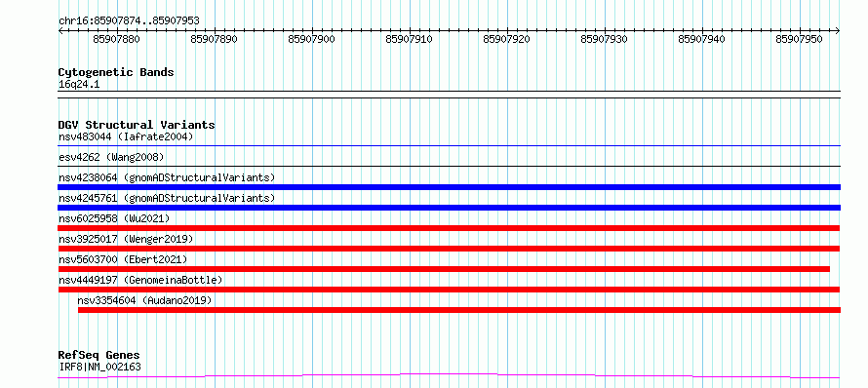The height and width of the screenshot is (388, 868).
Task: Click the 16q24.1 cytogenetic band bar
Action: pyautogui.click(x=449, y=95)
